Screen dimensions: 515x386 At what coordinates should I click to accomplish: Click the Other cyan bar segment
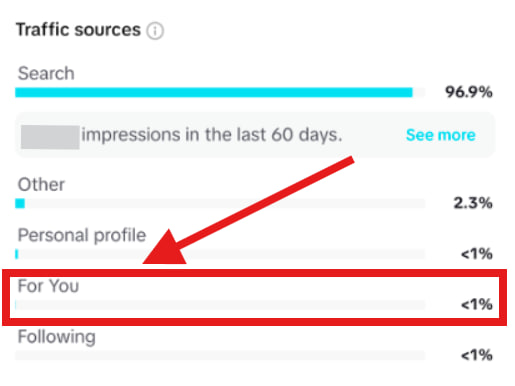[20, 203]
